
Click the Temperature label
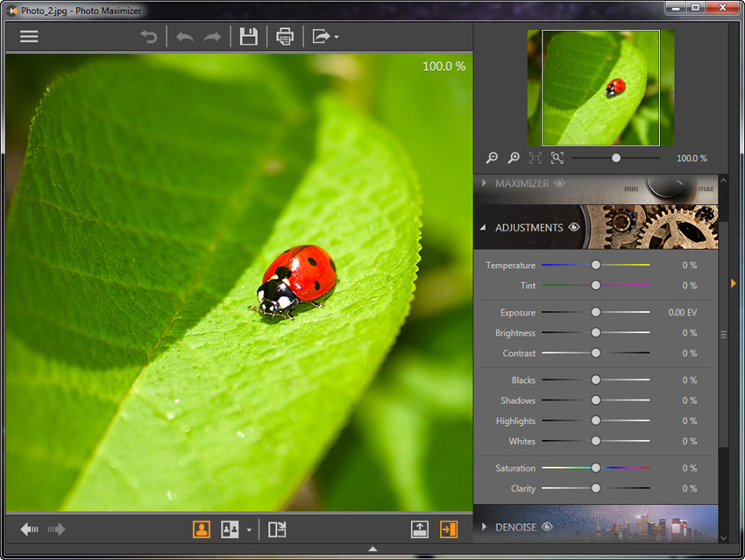tap(510, 266)
